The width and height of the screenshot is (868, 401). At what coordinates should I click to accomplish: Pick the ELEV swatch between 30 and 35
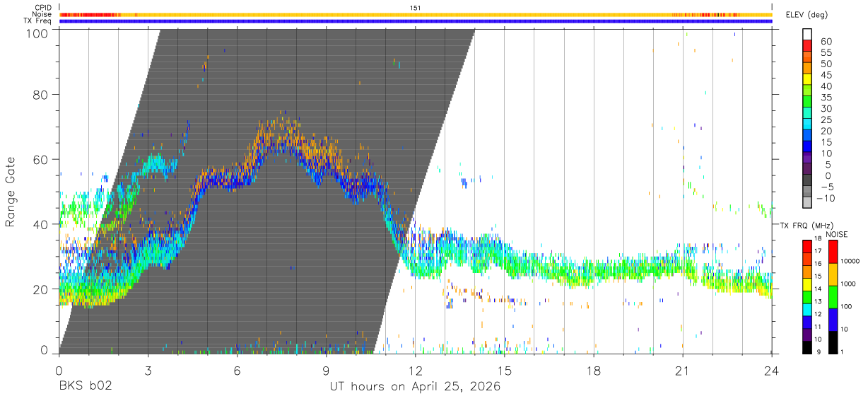pos(807,103)
